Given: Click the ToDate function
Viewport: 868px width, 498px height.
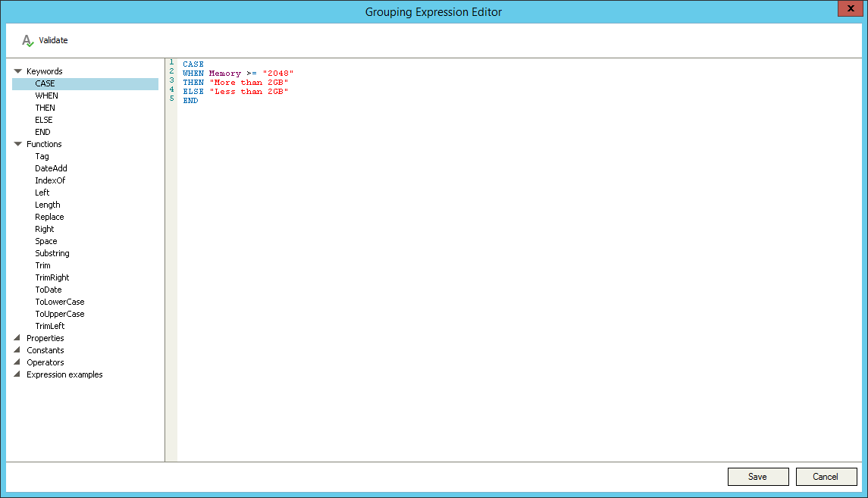Looking at the screenshot, I should click(49, 290).
